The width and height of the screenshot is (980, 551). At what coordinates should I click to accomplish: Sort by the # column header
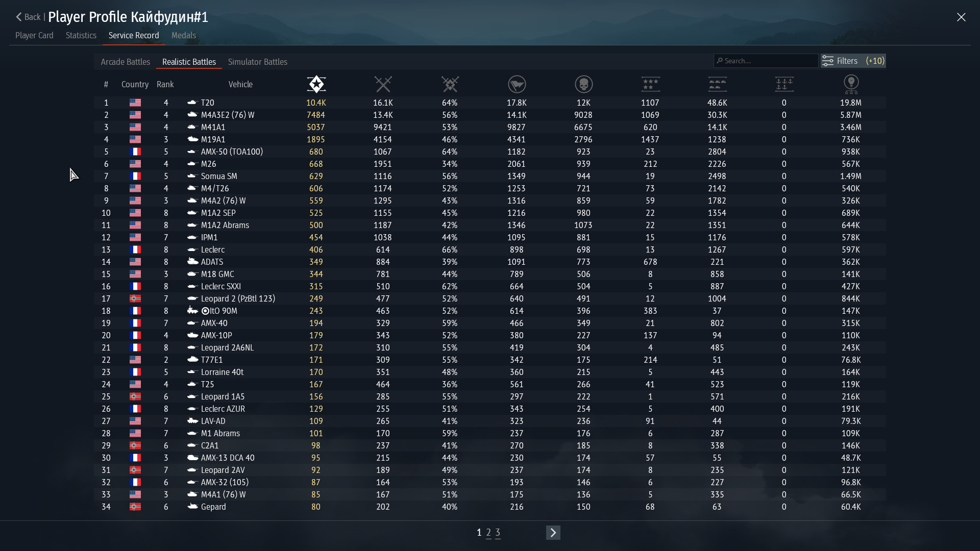coord(106,84)
